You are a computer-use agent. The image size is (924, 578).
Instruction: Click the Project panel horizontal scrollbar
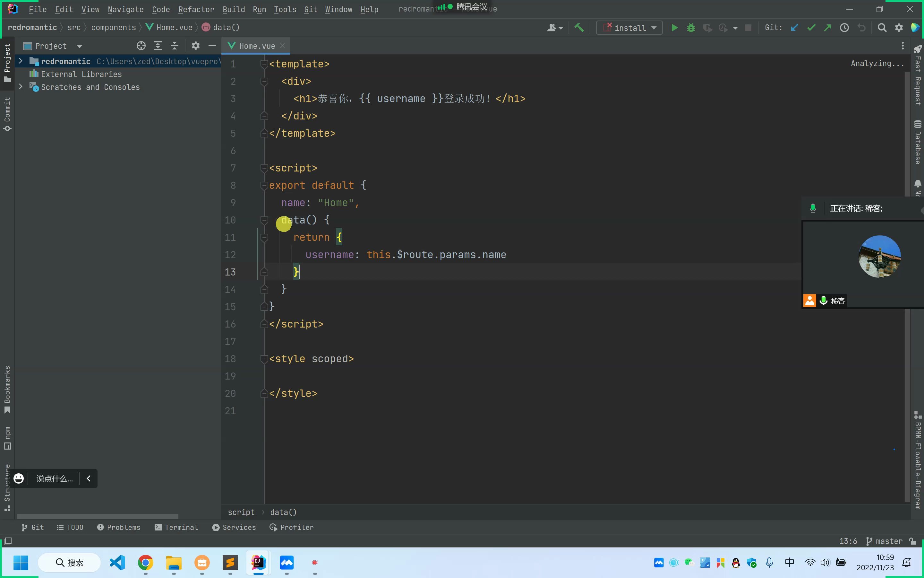pyautogui.click(x=97, y=516)
